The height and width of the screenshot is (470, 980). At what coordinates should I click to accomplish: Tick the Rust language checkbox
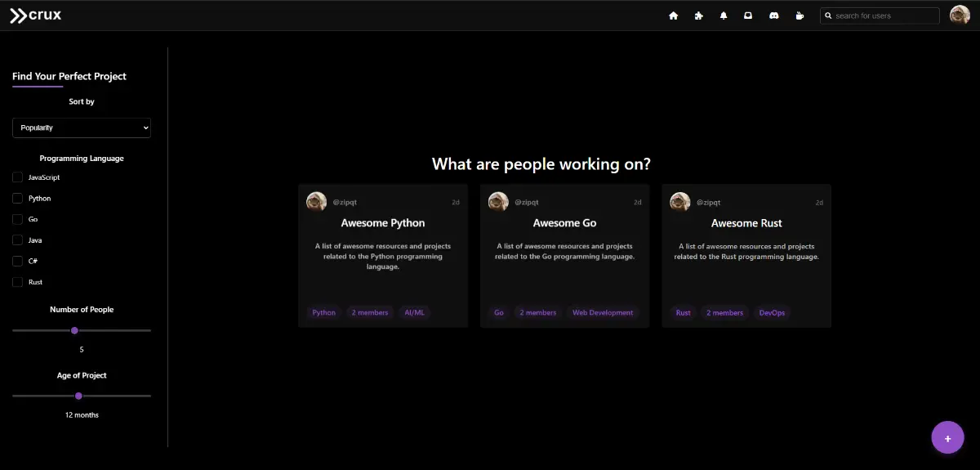pos(17,282)
